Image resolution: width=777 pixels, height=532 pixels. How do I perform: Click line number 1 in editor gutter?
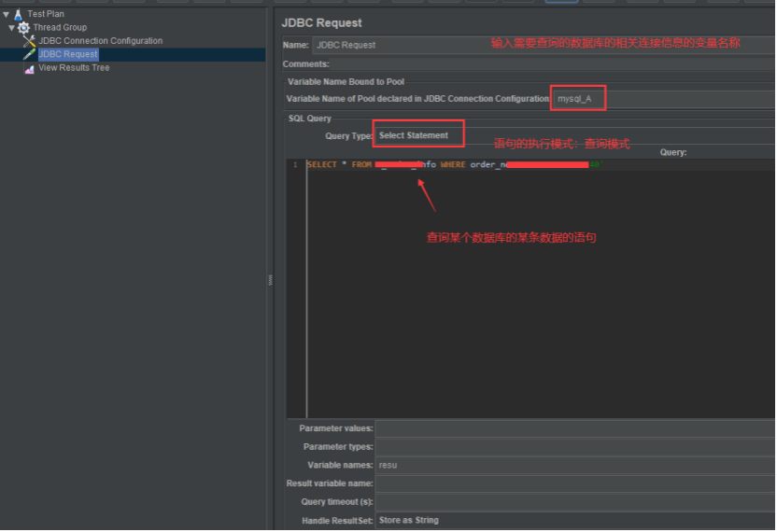(x=295, y=165)
